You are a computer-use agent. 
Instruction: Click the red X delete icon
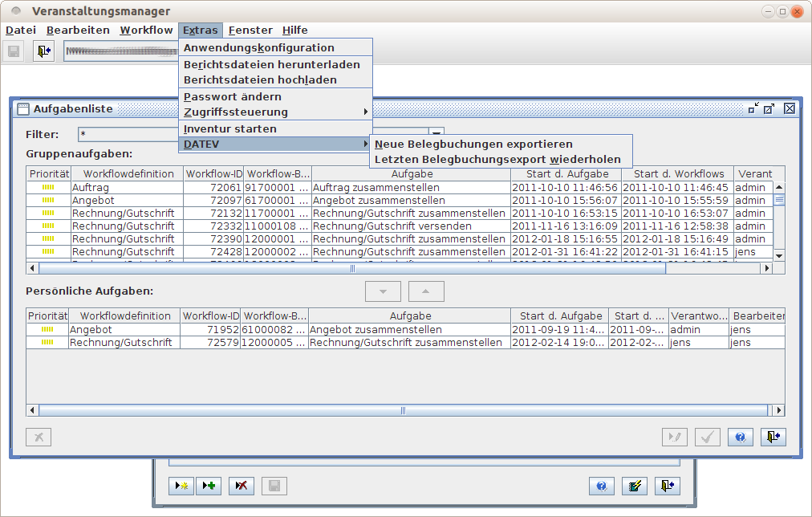(x=241, y=486)
